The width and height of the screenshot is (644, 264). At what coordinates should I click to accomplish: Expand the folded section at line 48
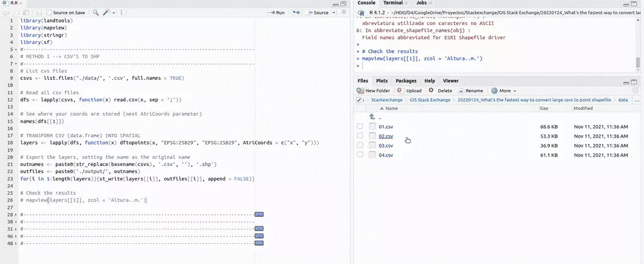[16, 243]
